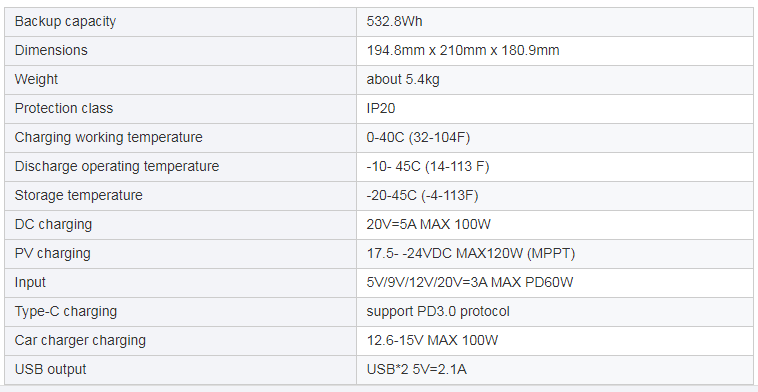
Task: Select the 532.8Wh value cell
Action: pos(555,22)
